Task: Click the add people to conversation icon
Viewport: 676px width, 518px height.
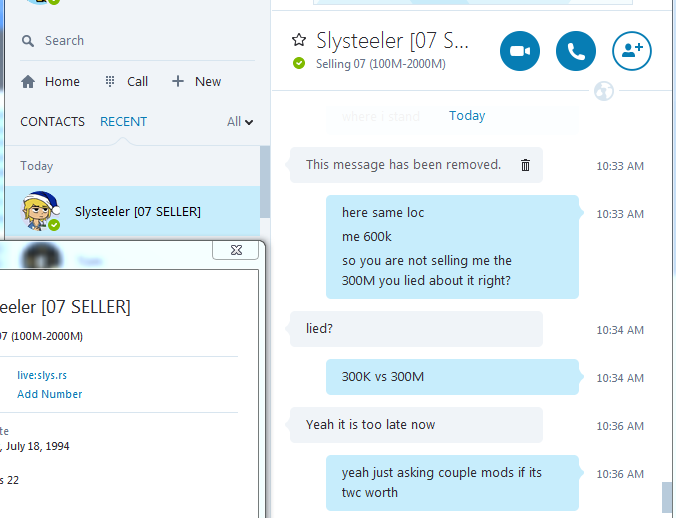Action: click(x=632, y=51)
